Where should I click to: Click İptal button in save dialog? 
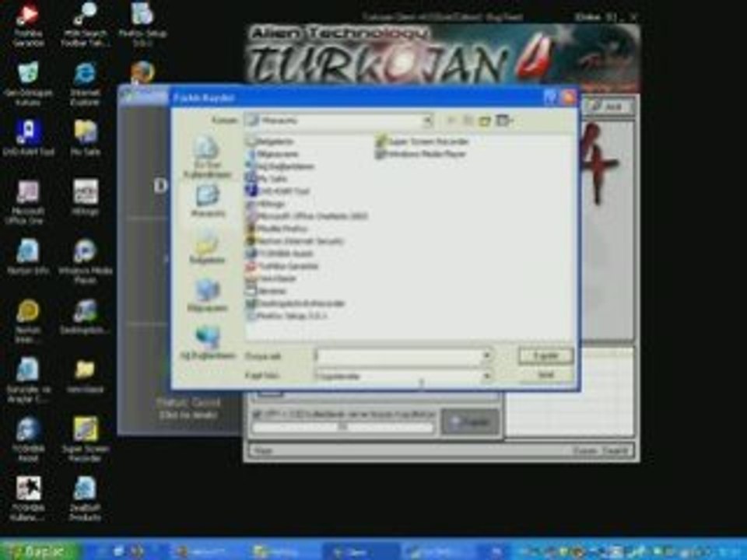coord(545,375)
